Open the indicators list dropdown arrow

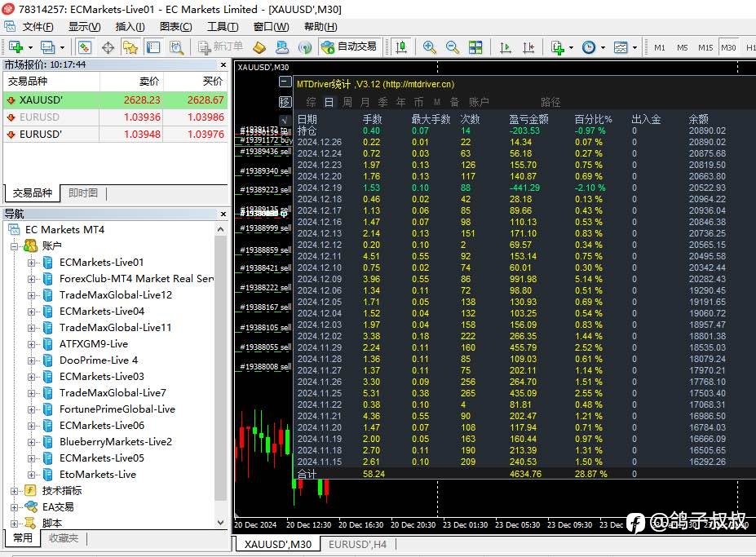coord(572,47)
